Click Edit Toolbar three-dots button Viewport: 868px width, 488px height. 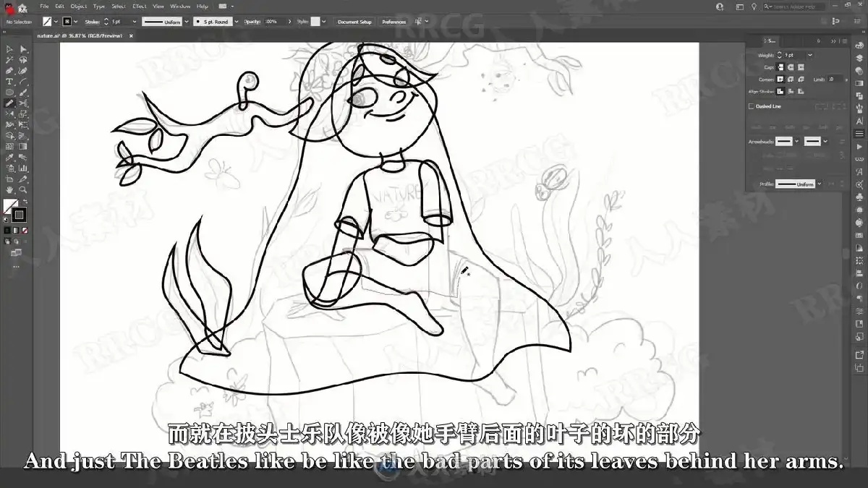pos(16,267)
